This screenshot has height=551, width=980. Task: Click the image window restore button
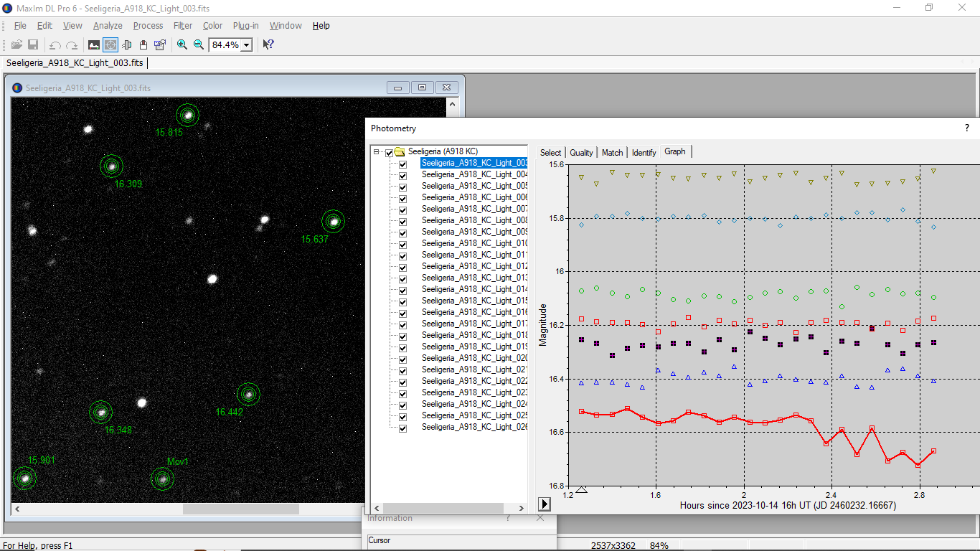click(423, 88)
